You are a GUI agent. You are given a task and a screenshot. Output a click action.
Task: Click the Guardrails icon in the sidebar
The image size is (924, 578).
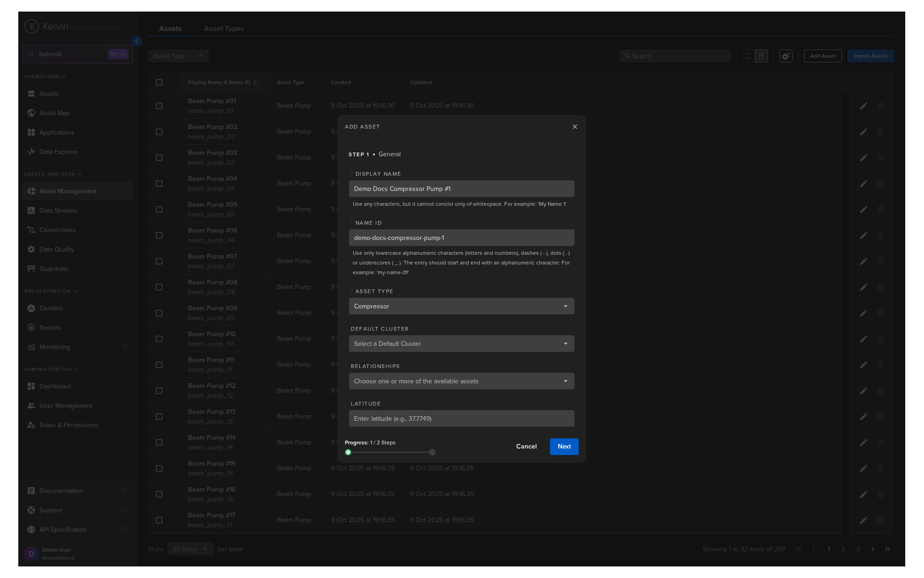pos(31,269)
